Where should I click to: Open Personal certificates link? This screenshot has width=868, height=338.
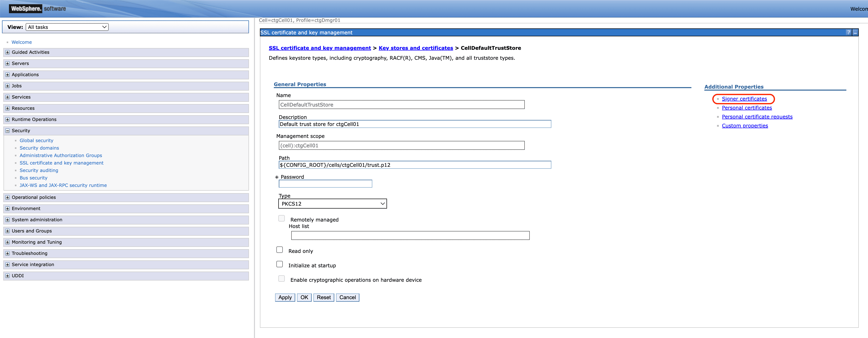click(747, 108)
